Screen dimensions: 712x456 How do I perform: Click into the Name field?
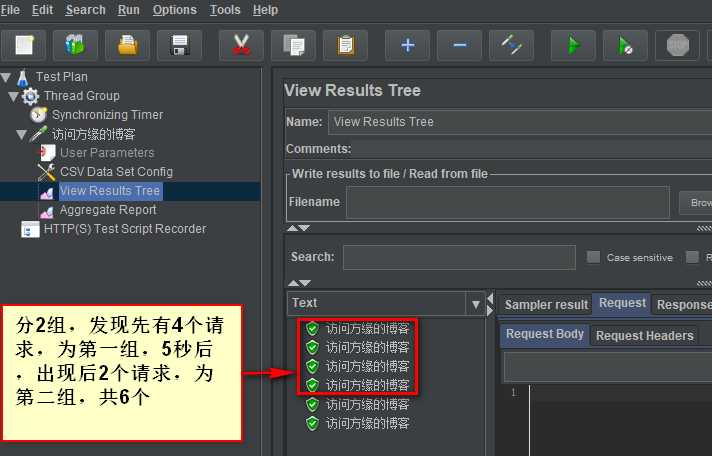click(x=520, y=122)
